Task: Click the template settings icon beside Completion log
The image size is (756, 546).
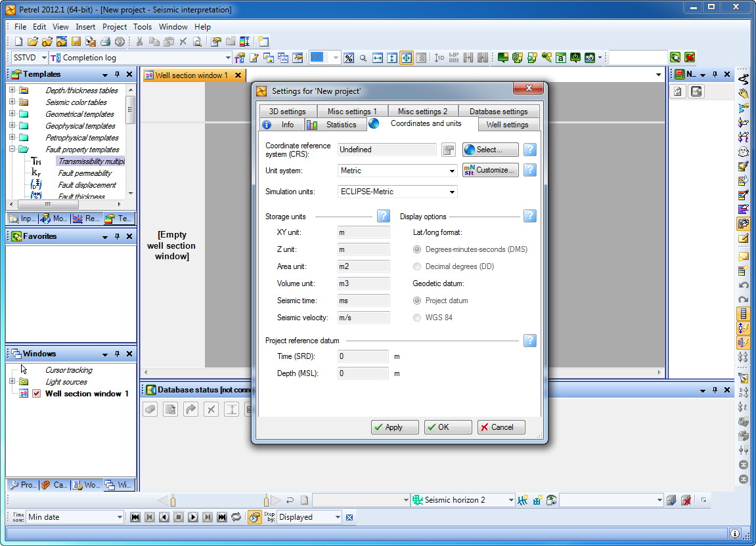Action: [240, 58]
